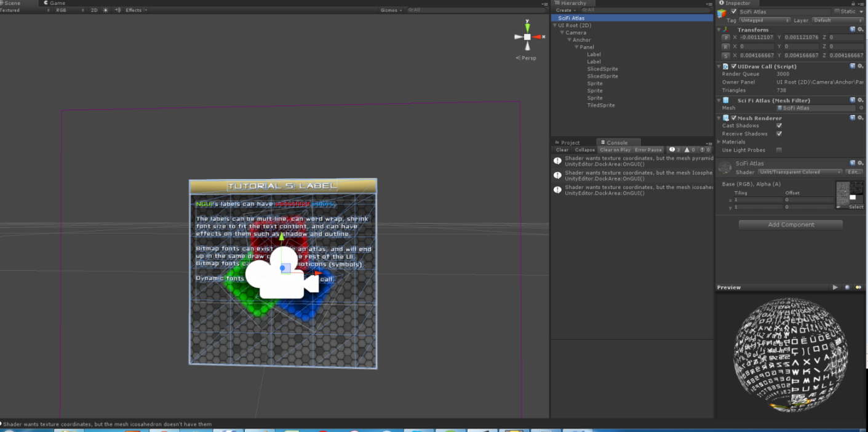Viewport: 868px width, 432px height.
Task: Open the Transform component gear icon
Action: point(861,30)
